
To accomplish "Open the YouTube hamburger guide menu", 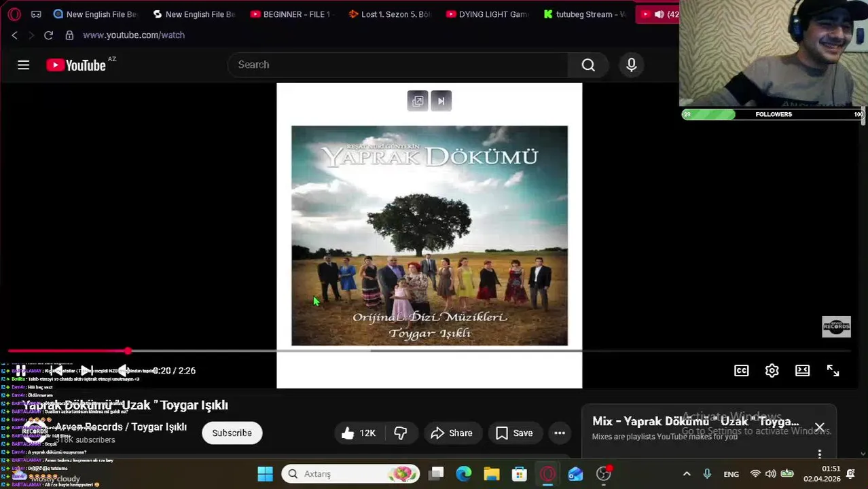I will (x=23, y=65).
